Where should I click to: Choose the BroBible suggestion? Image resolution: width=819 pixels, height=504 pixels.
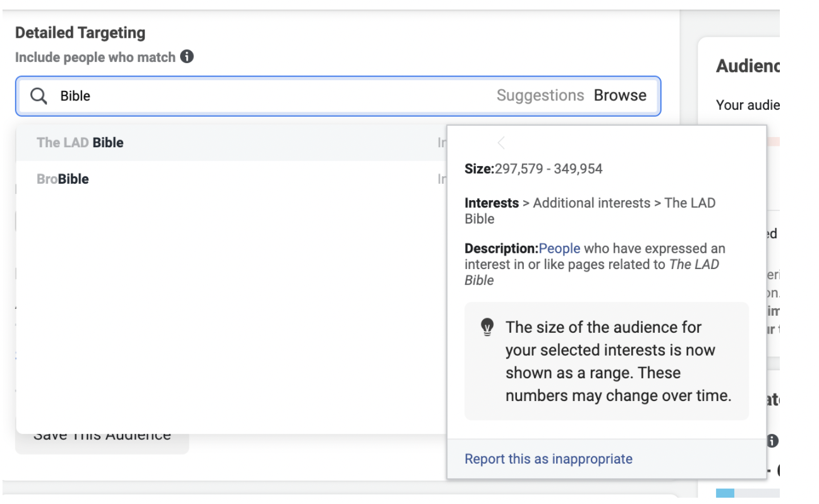63,179
